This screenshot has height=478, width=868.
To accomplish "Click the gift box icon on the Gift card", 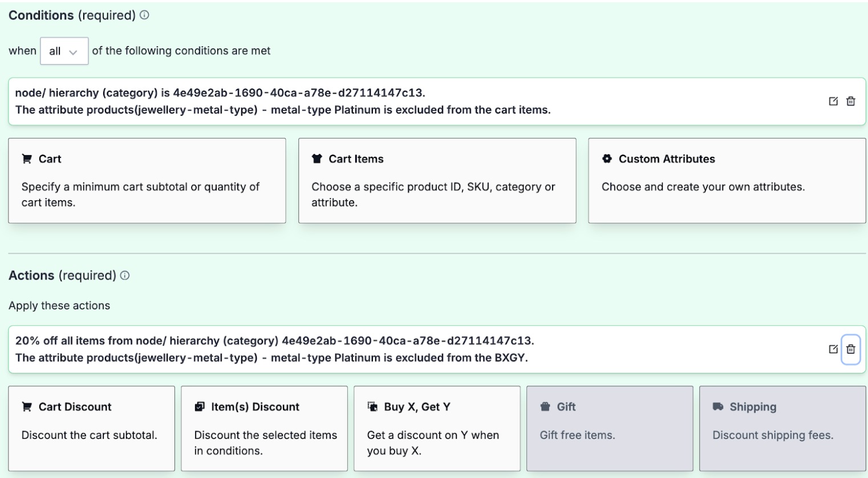I will coord(545,407).
